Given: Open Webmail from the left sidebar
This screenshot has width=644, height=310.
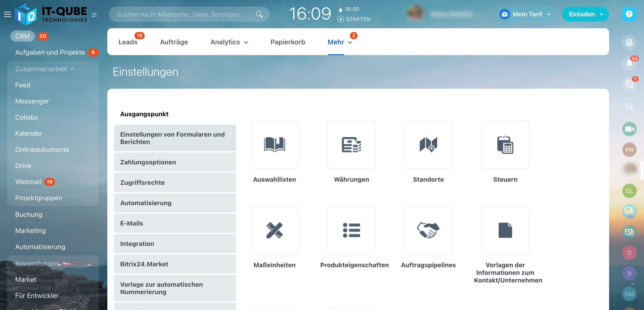Looking at the screenshot, I should pyautogui.click(x=28, y=182).
